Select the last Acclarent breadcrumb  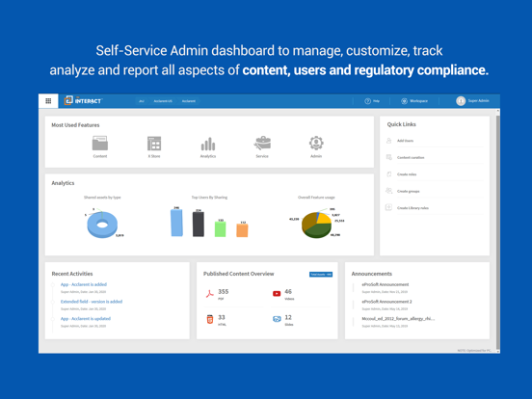189,101
